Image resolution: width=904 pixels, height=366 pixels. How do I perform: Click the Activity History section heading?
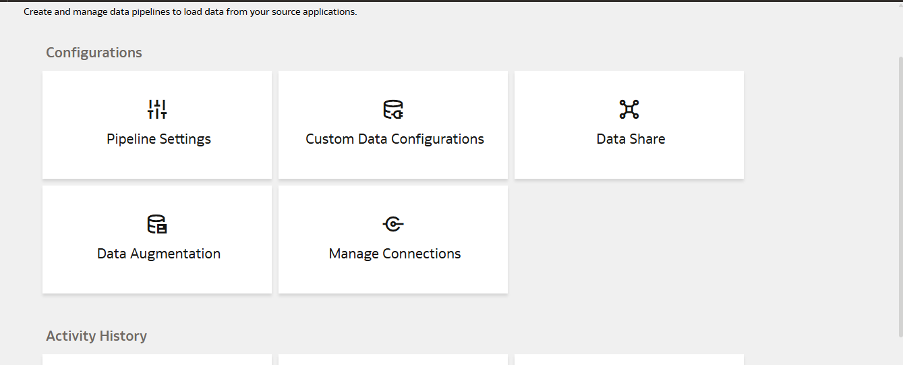pos(96,335)
